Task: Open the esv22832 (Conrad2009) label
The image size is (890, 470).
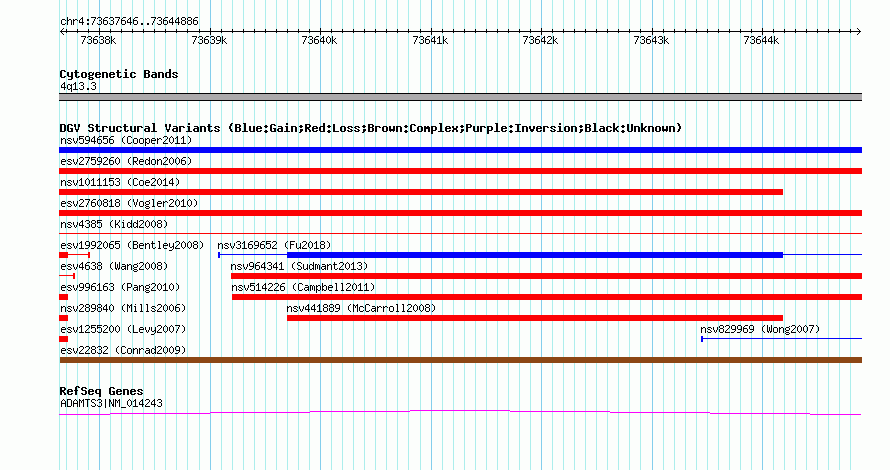Action: 123,350
